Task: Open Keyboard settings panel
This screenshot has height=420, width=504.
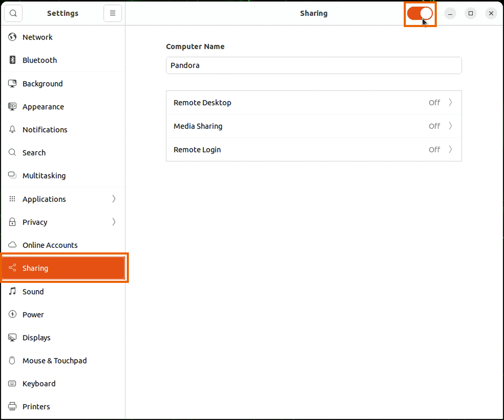Action: (39, 383)
